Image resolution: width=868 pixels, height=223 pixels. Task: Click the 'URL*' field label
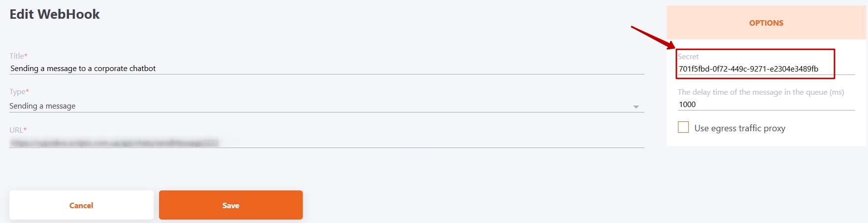[x=18, y=130]
